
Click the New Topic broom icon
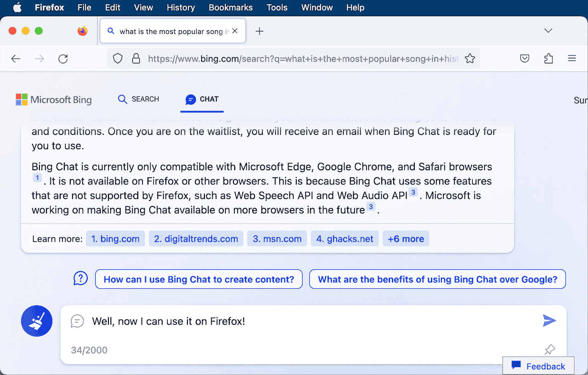[37, 321]
